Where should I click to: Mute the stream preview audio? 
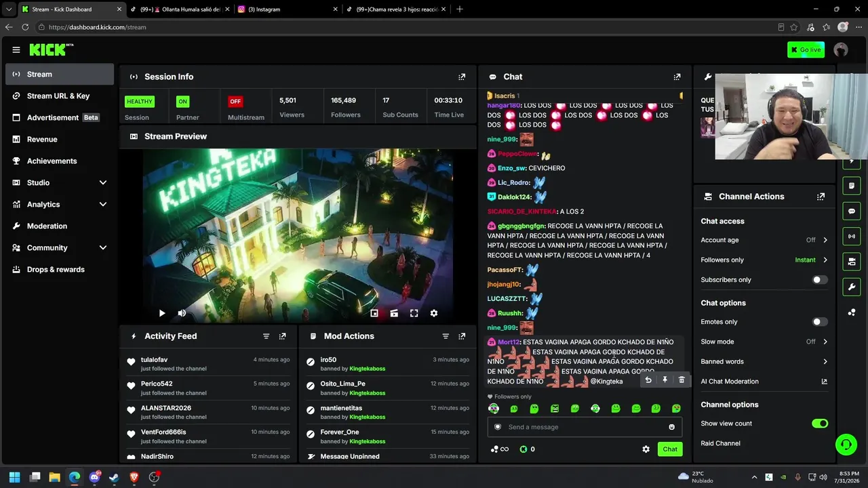coord(182,313)
